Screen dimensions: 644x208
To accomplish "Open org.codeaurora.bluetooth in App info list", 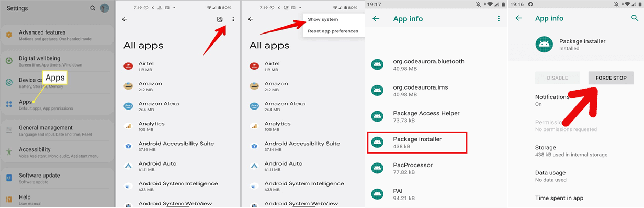I will (436, 64).
